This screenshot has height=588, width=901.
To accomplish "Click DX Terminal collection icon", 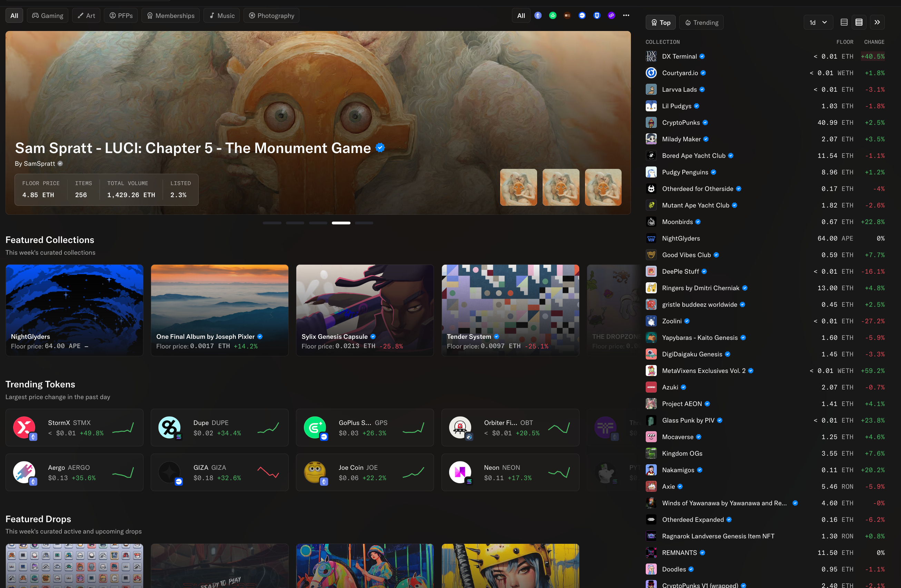I will [x=651, y=57].
